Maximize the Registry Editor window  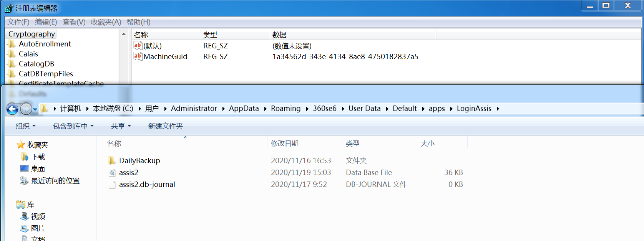[606, 5]
